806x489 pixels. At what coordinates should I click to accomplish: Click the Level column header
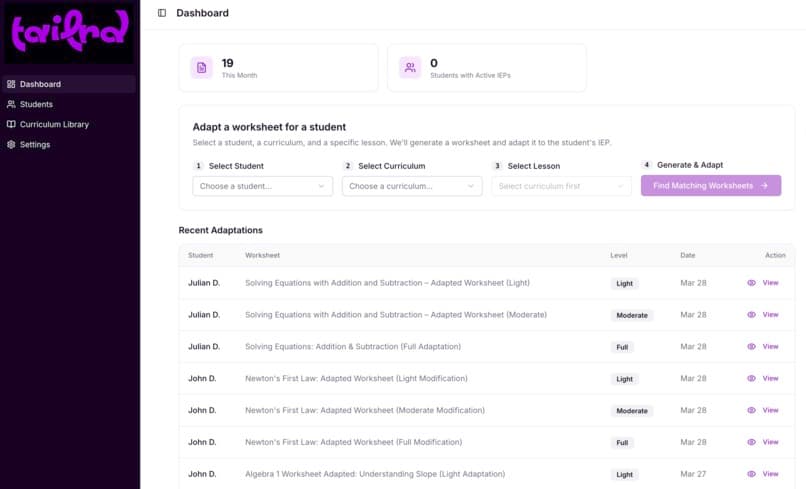click(x=619, y=255)
